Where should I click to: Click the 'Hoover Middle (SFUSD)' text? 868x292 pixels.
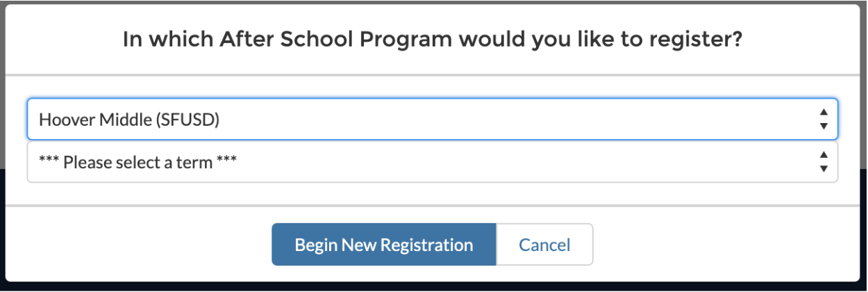129,120
